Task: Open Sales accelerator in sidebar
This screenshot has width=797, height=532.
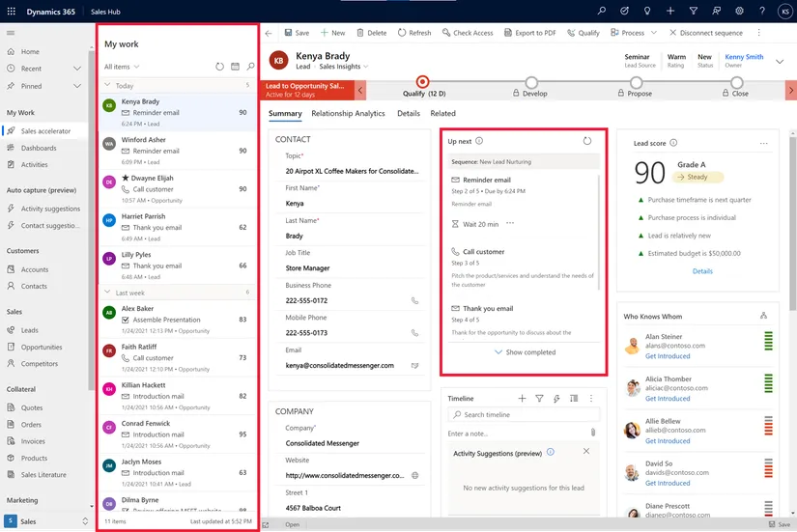Action: point(45,131)
